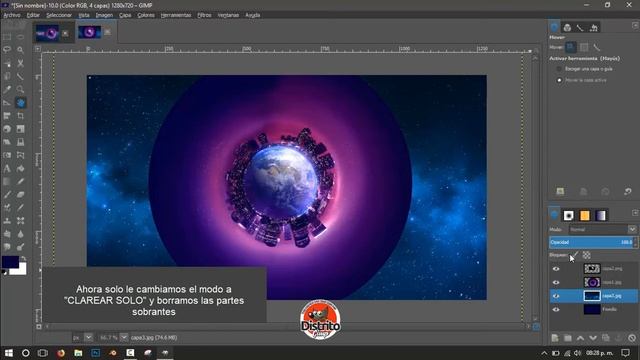The width and height of the screenshot is (640, 360).
Task: Hide the selected capa3.jpg layer
Action: [x=556, y=296]
